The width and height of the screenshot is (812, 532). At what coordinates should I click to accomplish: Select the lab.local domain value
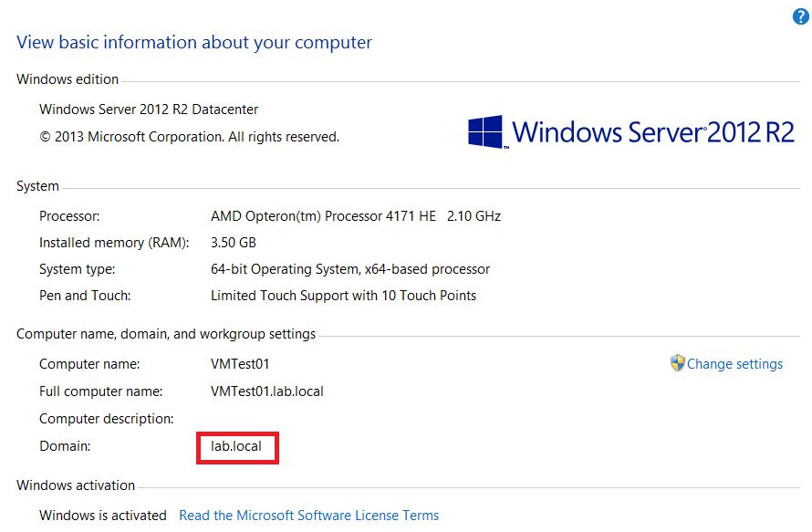(236, 446)
